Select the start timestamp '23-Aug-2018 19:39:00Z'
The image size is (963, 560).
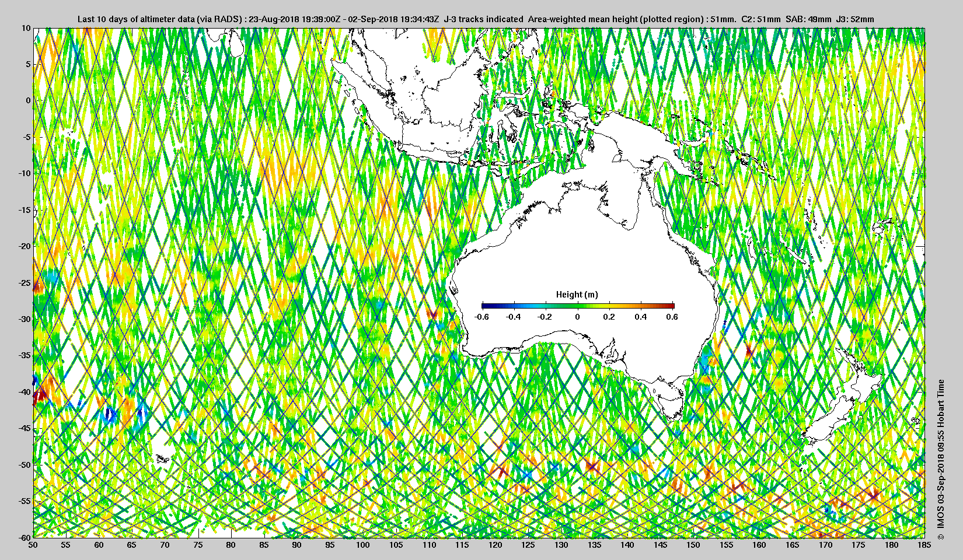tap(294, 19)
